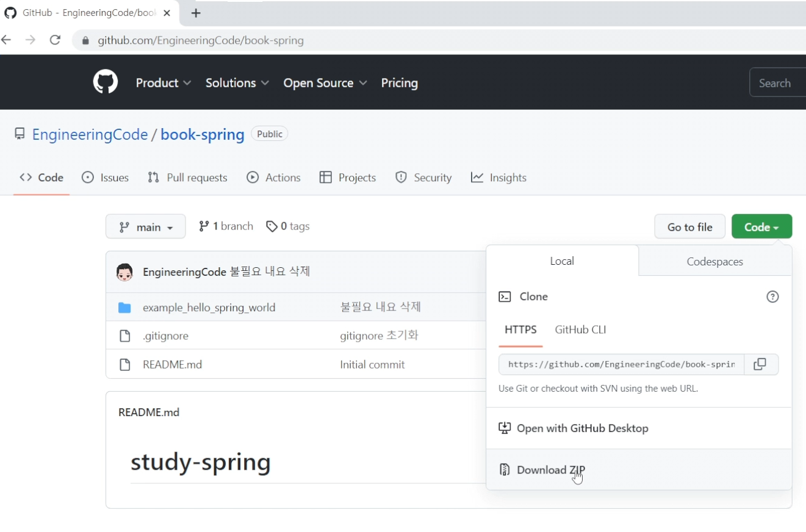The width and height of the screenshot is (806, 532).
Task: Open the example_hello_spring_world folder
Action: coord(209,307)
